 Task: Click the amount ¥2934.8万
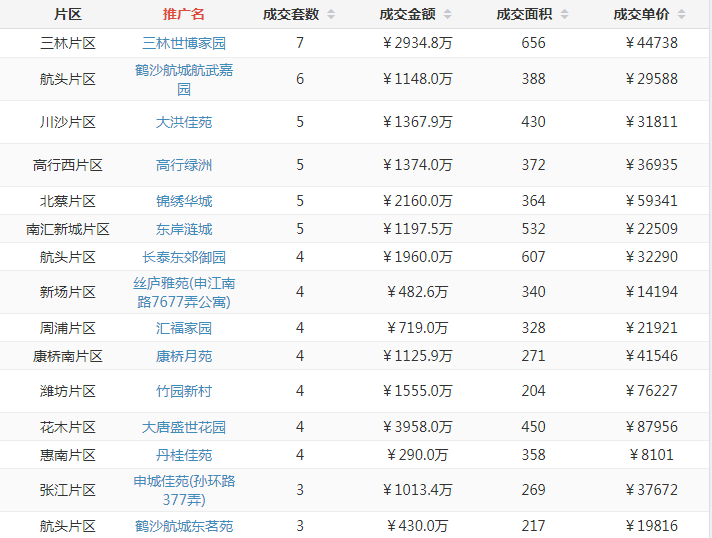pyautogui.click(x=417, y=43)
